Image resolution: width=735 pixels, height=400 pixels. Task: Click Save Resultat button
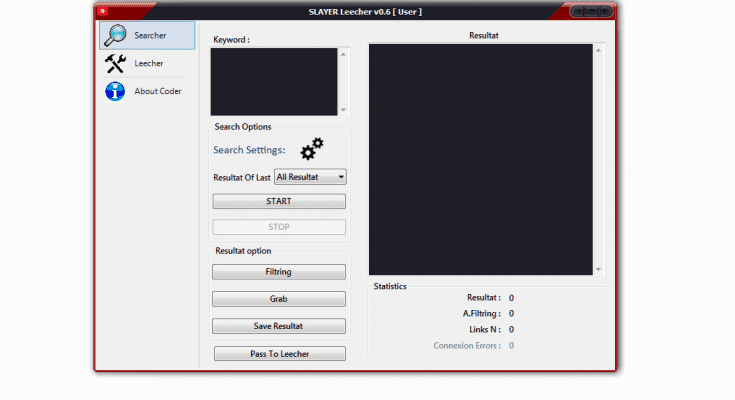[279, 326]
